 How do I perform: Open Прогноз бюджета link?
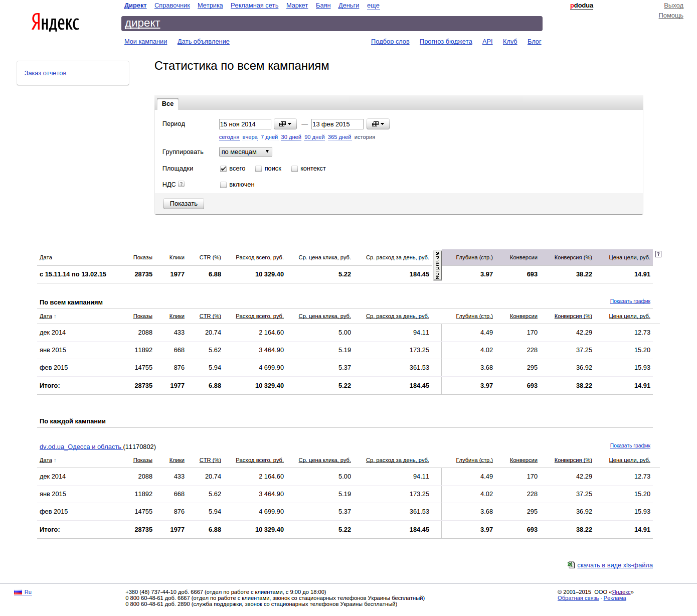[446, 42]
